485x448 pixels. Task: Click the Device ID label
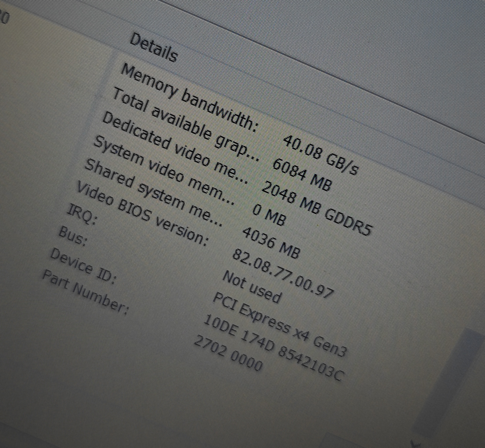pos(83,266)
